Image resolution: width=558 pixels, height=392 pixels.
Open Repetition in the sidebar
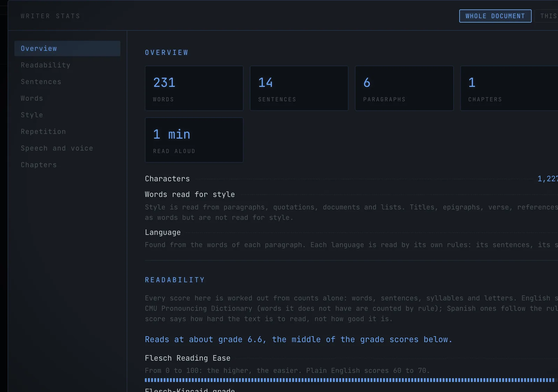click(x=67, y=131)
